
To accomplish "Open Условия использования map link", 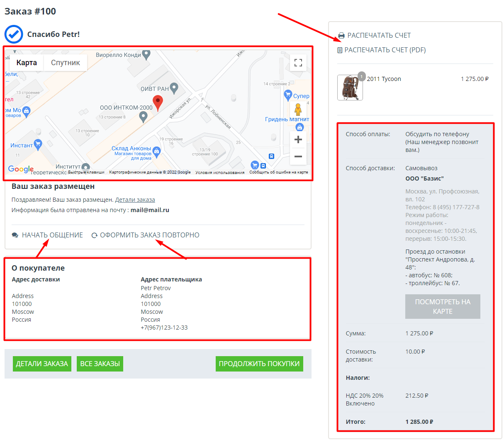I will pos(220,172).
